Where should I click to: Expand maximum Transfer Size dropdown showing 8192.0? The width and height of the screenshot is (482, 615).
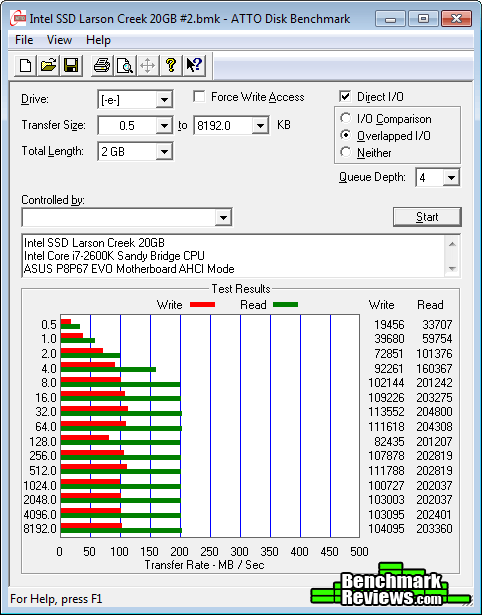tap(260, 126)
